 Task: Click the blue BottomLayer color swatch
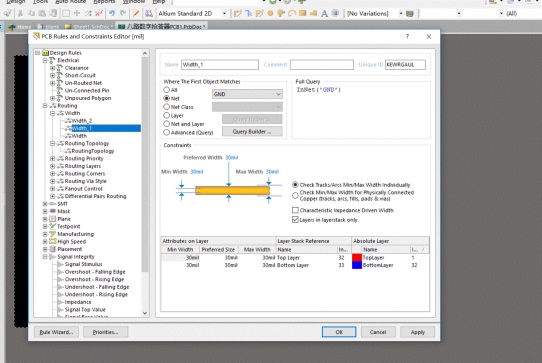[357, 266]
